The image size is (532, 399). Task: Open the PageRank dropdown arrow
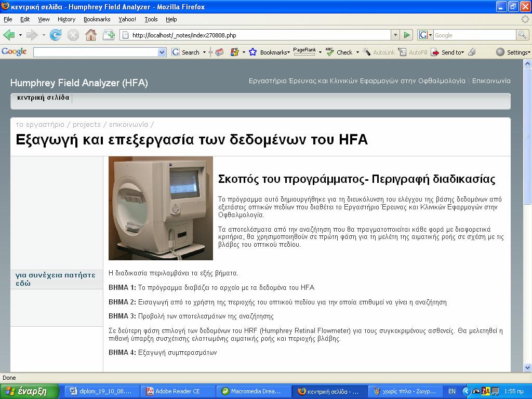click(320, 52)
